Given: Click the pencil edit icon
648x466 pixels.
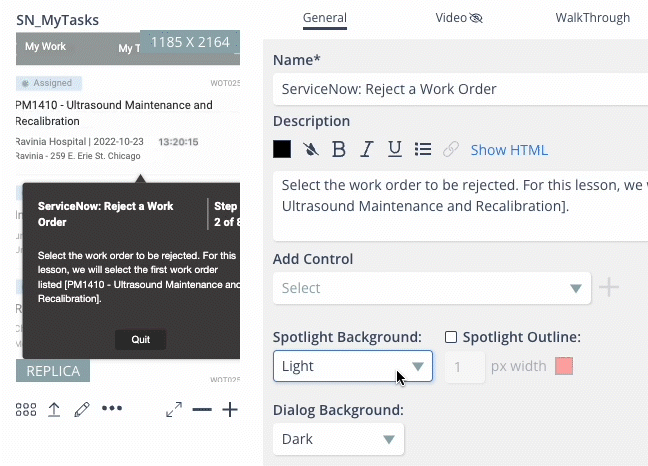Looking at the screenshot, I should (x=82, y=409).
